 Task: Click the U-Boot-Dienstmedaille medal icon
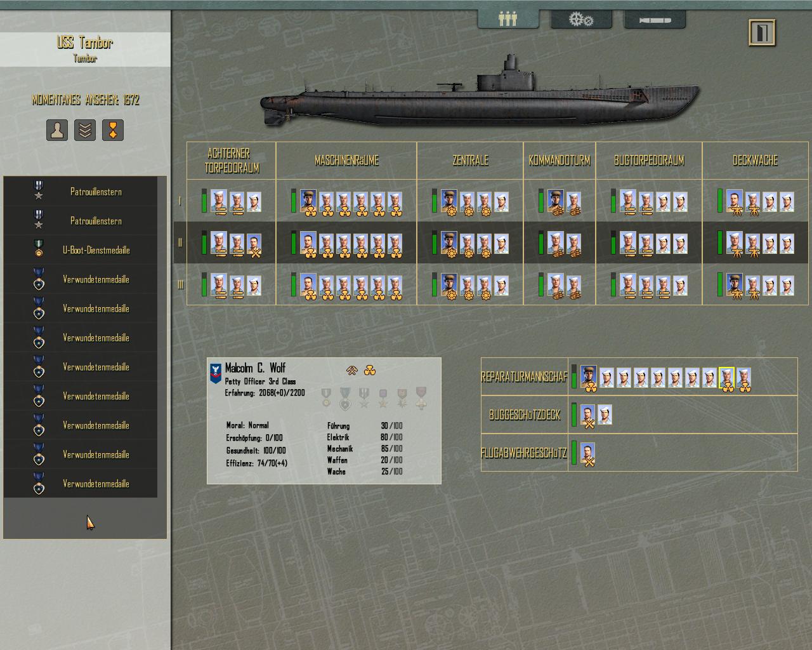pos(39,248)
